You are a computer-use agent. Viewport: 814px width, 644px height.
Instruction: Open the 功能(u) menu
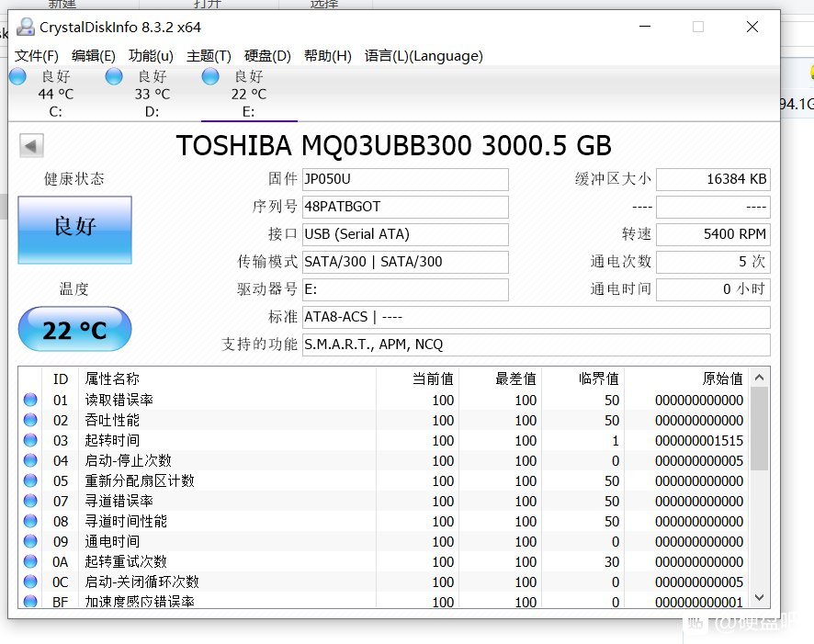click(151, 55)
